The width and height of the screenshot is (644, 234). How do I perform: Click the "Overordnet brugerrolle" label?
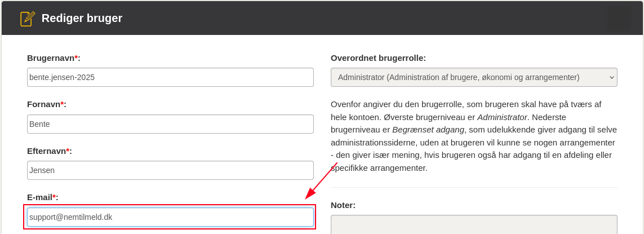(x=378, y=58)
